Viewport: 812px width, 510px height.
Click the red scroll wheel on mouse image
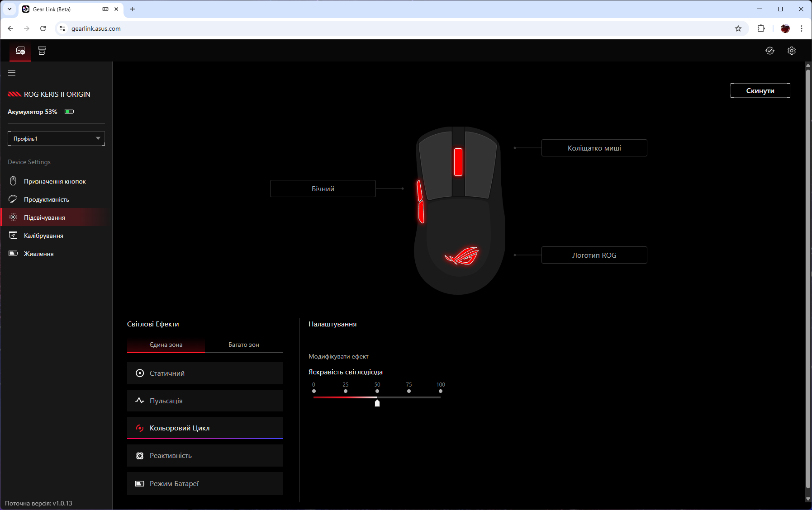pyautogui.click(x=458, y=162)
